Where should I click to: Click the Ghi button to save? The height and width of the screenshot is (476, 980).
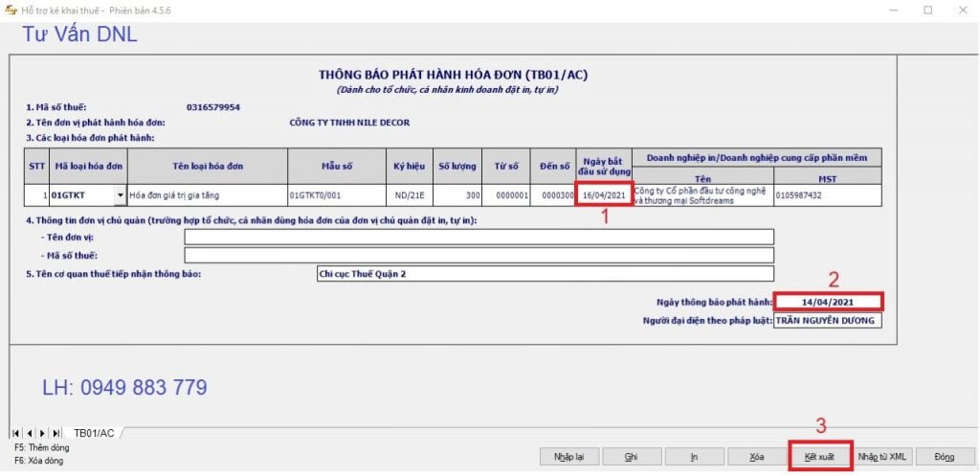click(632, 457)
